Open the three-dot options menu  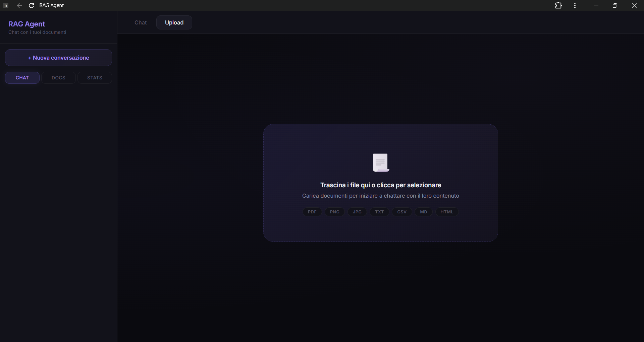[x=575, y=5]
